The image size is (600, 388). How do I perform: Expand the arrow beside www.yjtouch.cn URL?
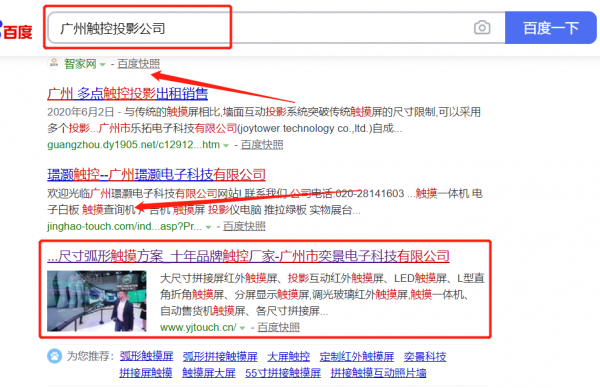242,328
